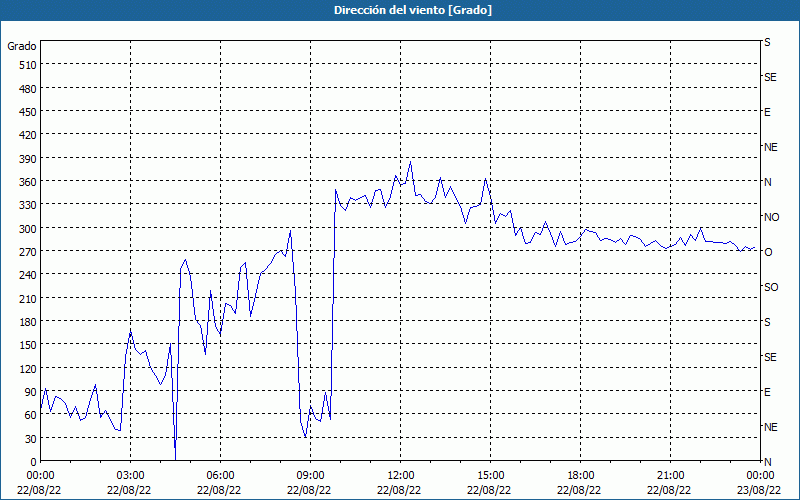Click the 21:00 time label
Screen dimensions: 800x500
[670, 476]
